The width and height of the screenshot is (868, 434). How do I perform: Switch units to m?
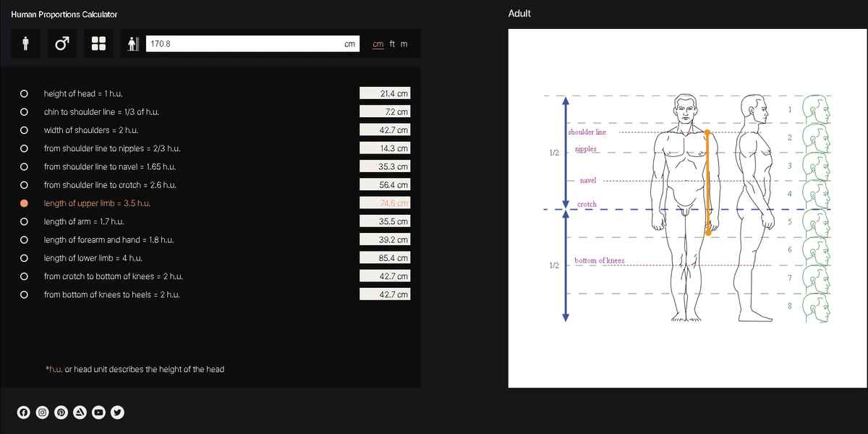pyautogui.click(x=404, y=44)
